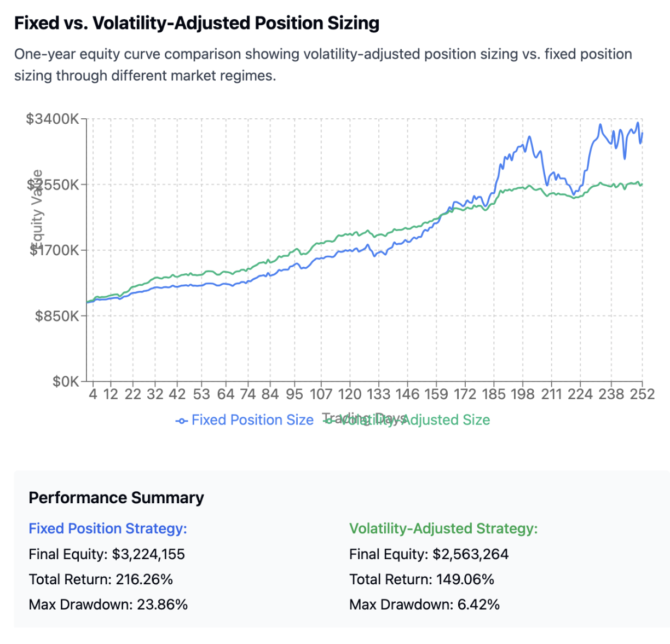Click the x-axis tick labeled 252
670x644 pixels.
click(642, 394)
